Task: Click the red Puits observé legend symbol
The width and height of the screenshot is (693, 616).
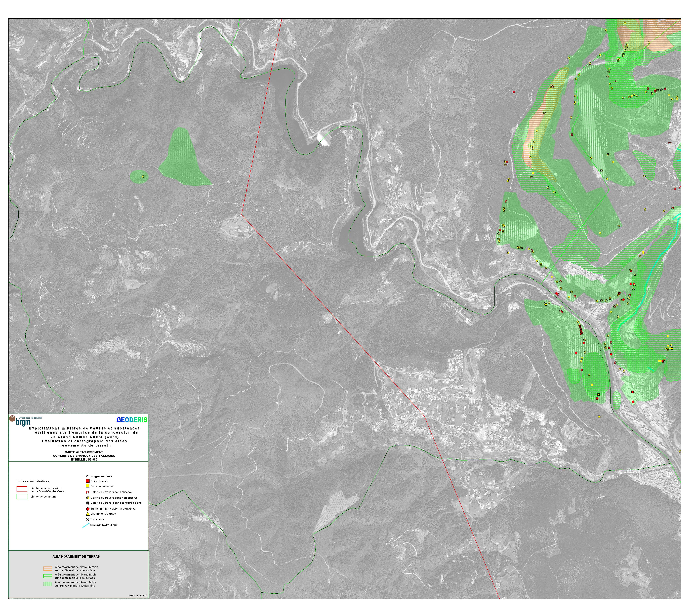Action: pyautogui.click(x=88, y=481)
